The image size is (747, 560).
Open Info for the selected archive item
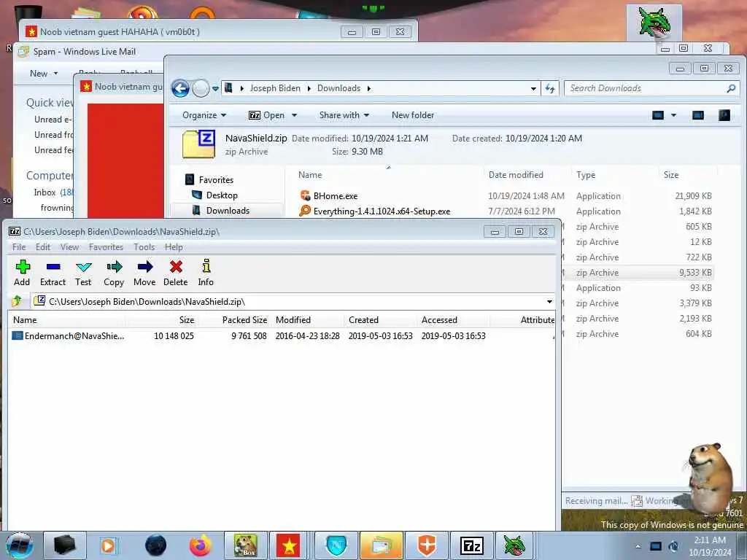pos(206,273)
